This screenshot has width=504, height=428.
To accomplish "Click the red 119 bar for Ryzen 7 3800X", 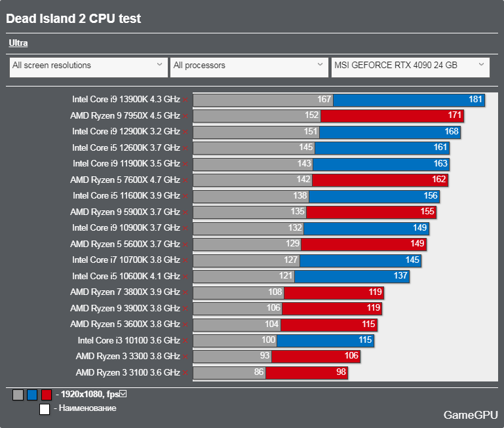I will pos(334,292).
